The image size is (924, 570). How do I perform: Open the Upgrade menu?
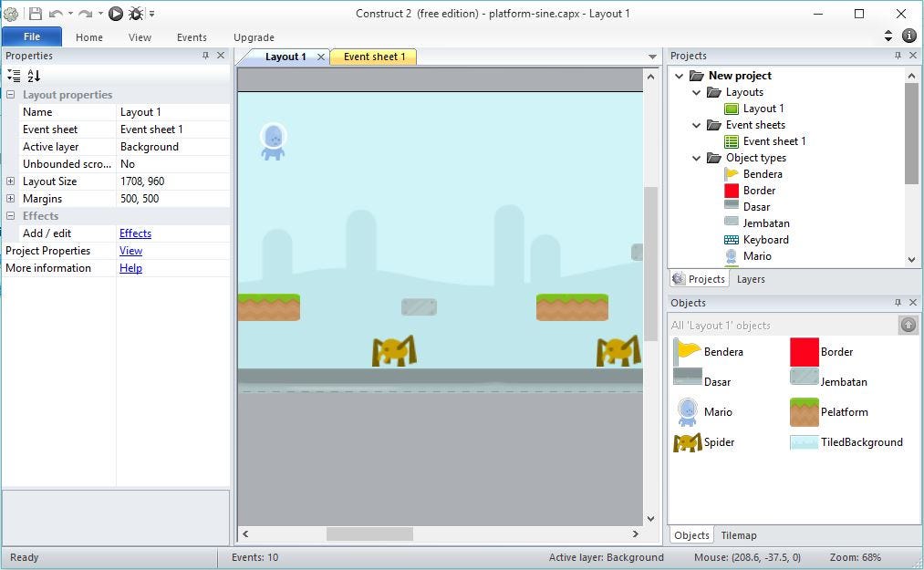coord(254,37)
